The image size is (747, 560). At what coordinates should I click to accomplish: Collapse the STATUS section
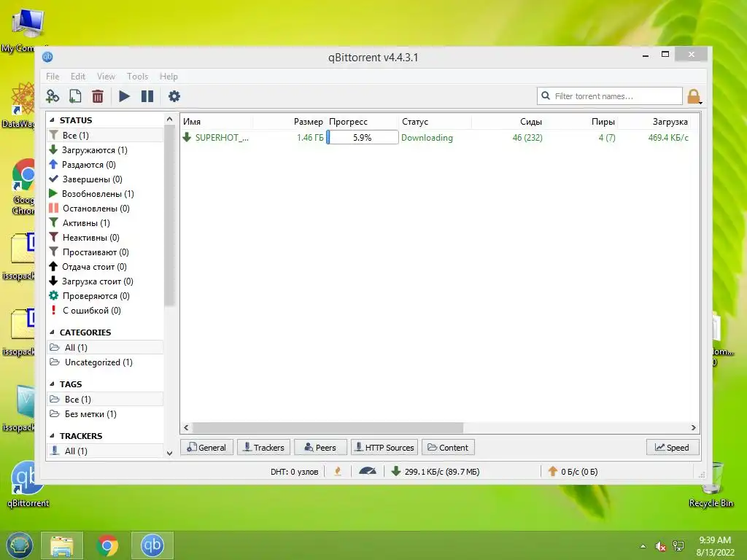click(52, 120)
